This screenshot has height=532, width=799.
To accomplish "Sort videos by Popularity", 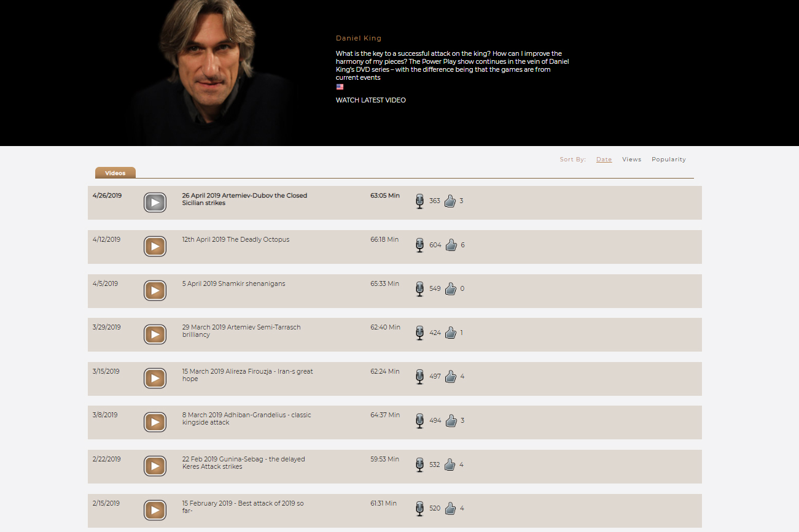I will coord(668,160).
